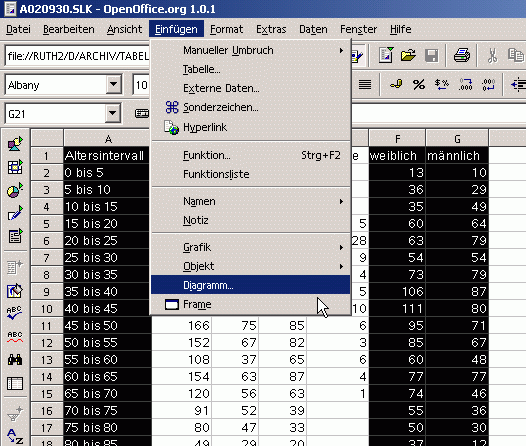
Task: Choose Notiz menu entry
Action: coord(250,220)
